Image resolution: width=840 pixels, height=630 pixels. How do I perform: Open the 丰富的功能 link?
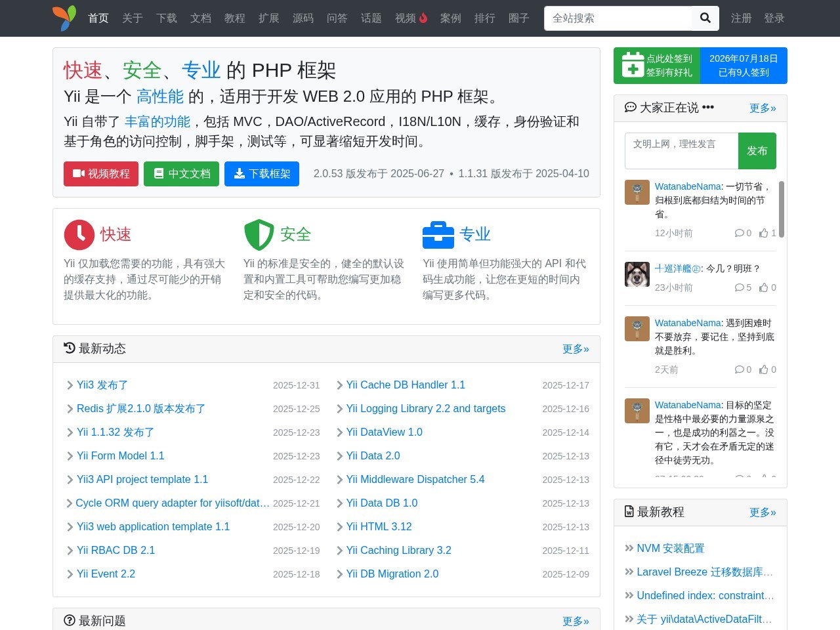click(x=157, y=121)
